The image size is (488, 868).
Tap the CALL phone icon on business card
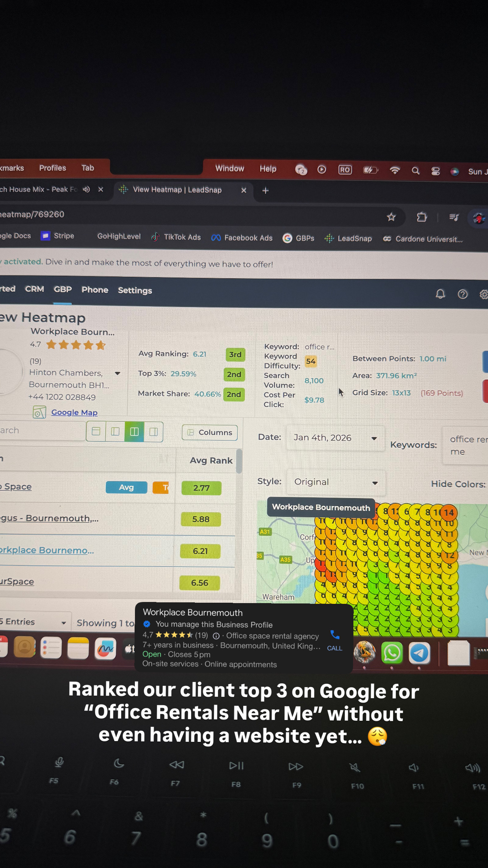pos(335,640)
